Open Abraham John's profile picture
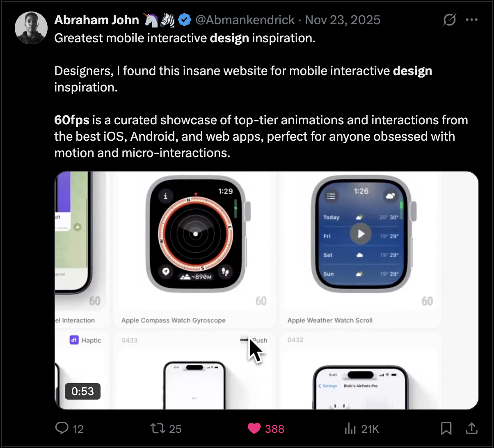This screenshot has width=494, height=448. (x=31, y=27)
